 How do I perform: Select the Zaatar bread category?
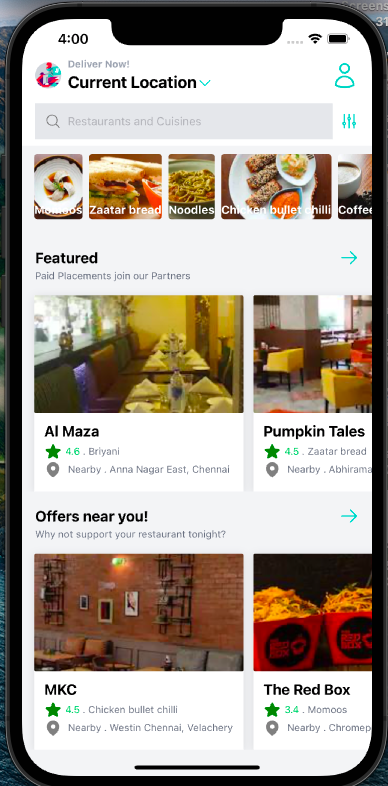pos(125,186)
